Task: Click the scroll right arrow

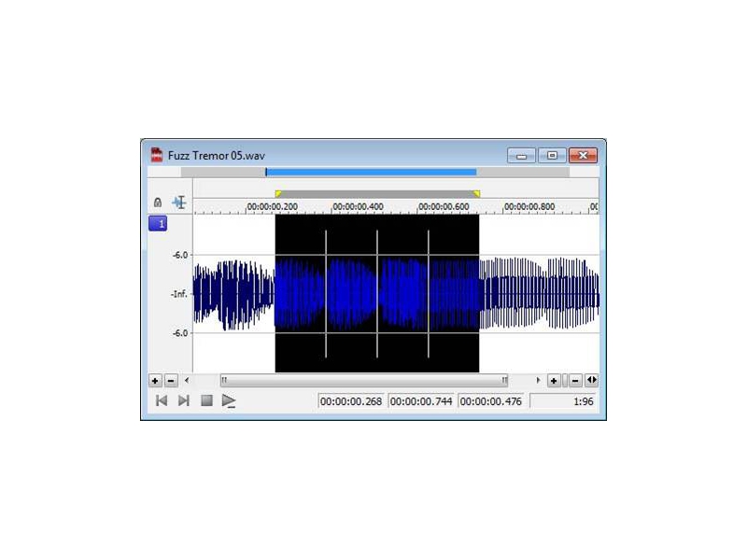Action: [x=538, y=381]
